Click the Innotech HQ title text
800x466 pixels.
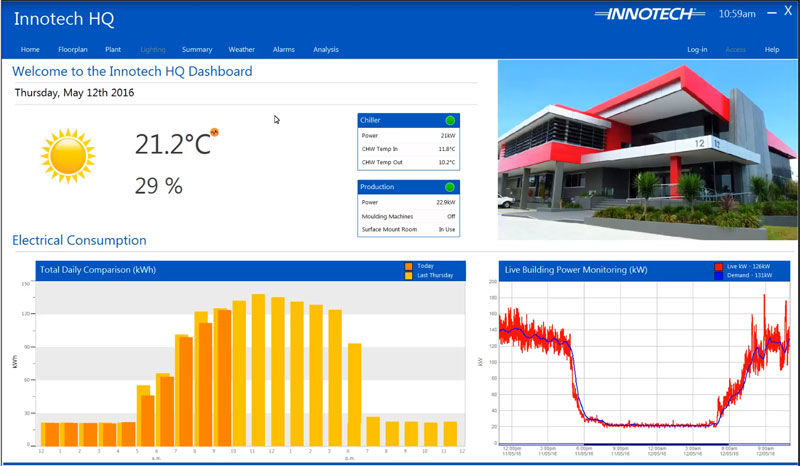tap(64, 19)
